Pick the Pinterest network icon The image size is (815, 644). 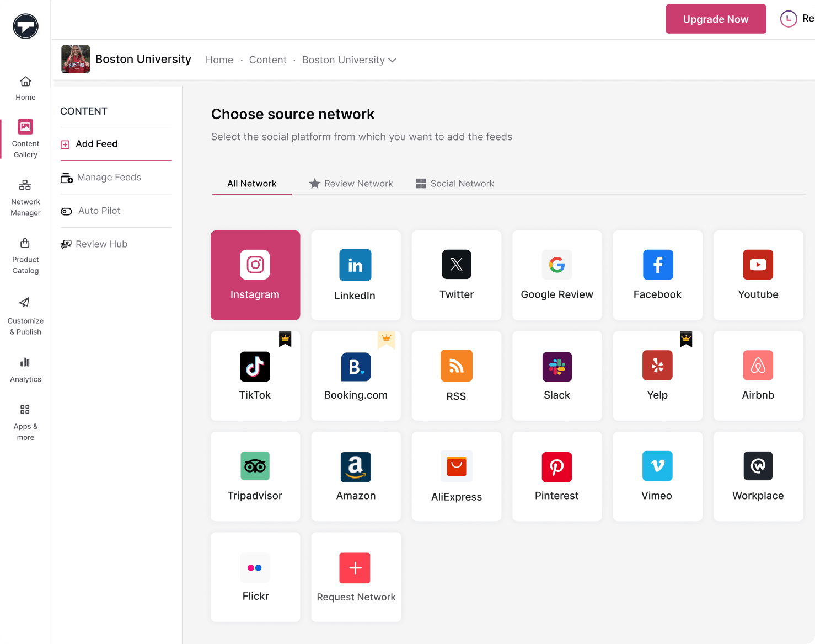557,467
